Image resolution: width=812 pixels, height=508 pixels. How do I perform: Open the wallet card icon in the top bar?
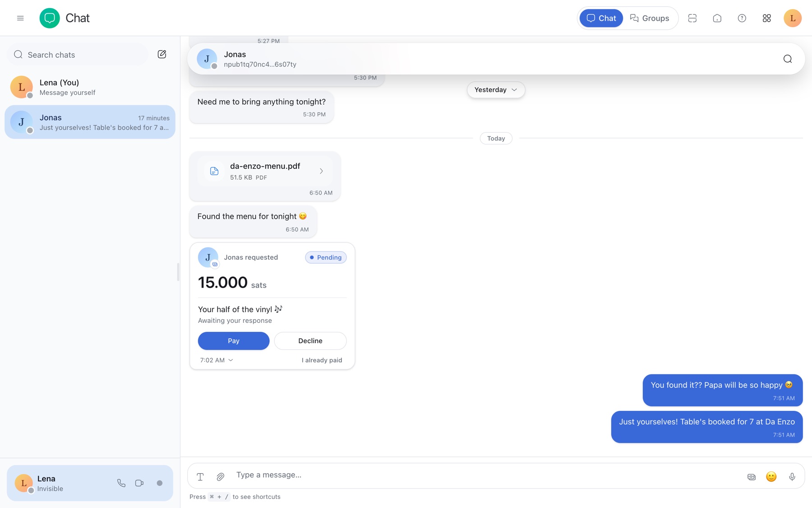point(692,18)
